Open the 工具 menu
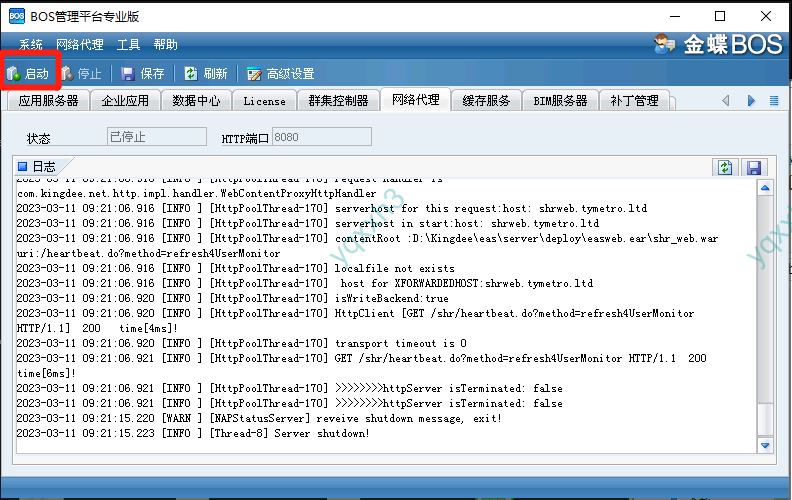792x500 pixels. click(x=128, y=44)
